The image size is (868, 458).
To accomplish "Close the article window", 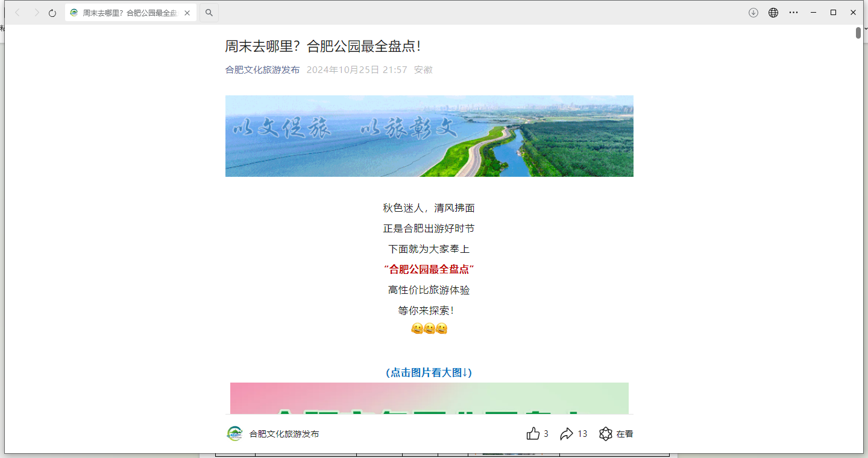I will (x=854, y=13).
